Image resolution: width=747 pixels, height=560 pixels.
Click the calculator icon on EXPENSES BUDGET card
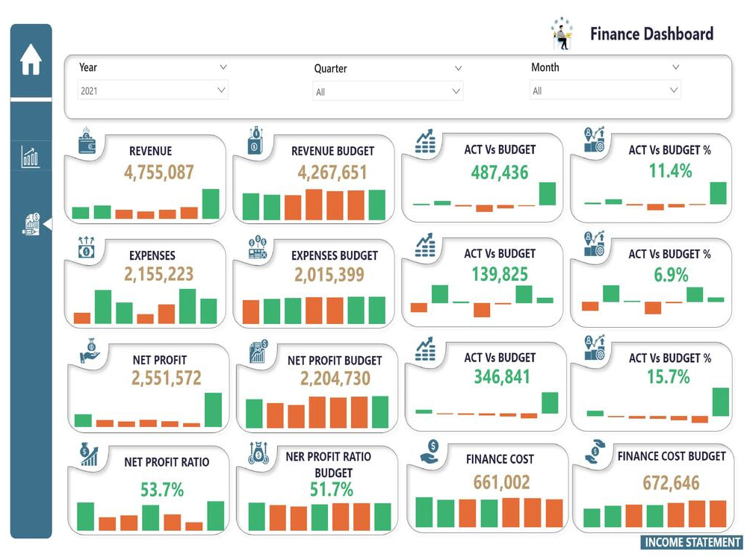pyautogui.click(x=257, y=248)
